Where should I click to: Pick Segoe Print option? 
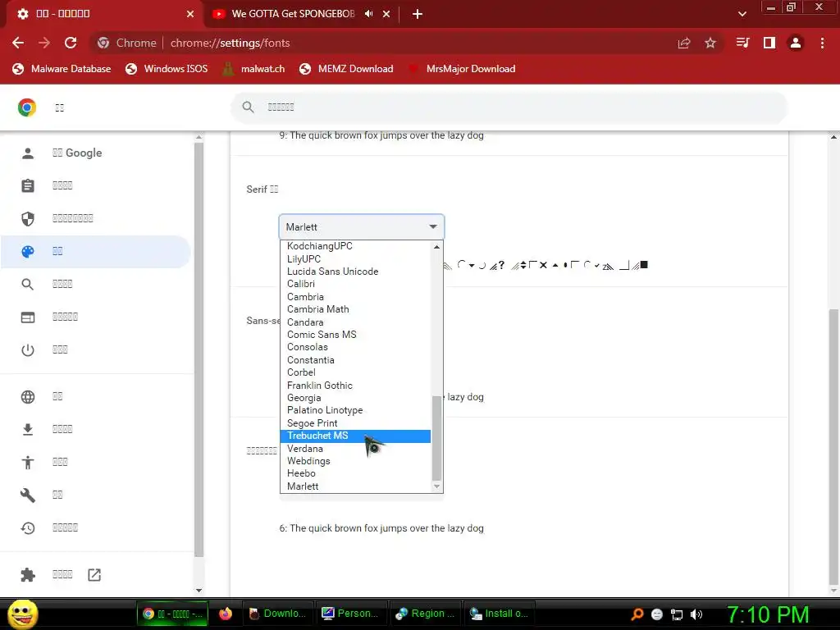[355, 423]
